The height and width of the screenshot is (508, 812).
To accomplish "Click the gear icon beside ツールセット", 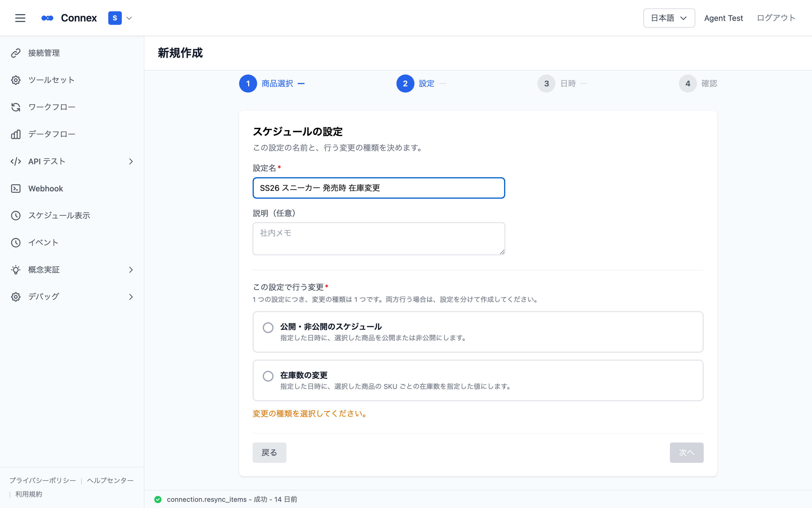I will 16,80.
